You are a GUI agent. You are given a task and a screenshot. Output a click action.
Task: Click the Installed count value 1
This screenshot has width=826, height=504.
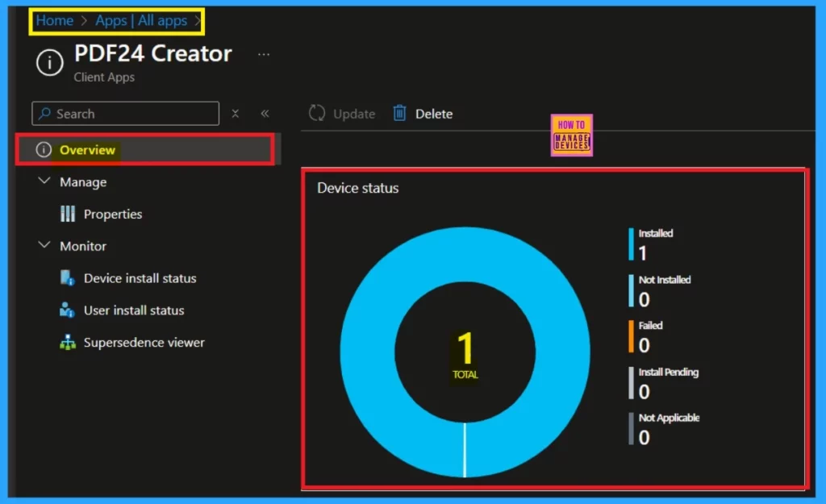(643, 253)
